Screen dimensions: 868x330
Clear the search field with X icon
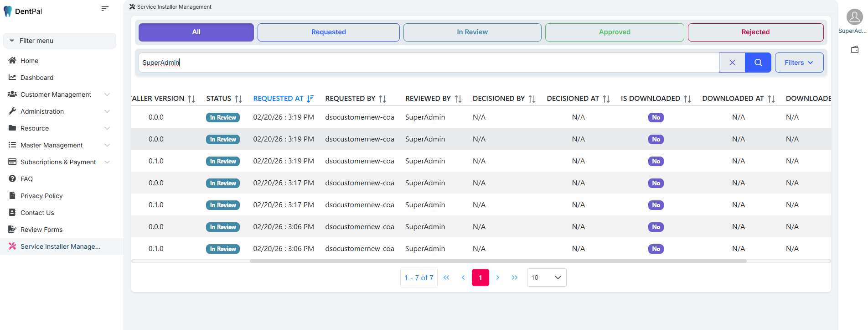click(x=732, y=63)
